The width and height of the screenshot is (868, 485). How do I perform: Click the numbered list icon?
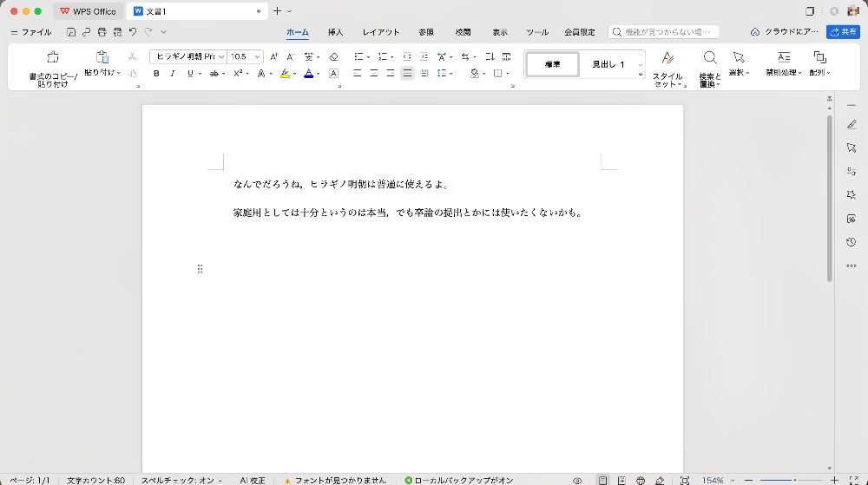click(x=383, y=56)
